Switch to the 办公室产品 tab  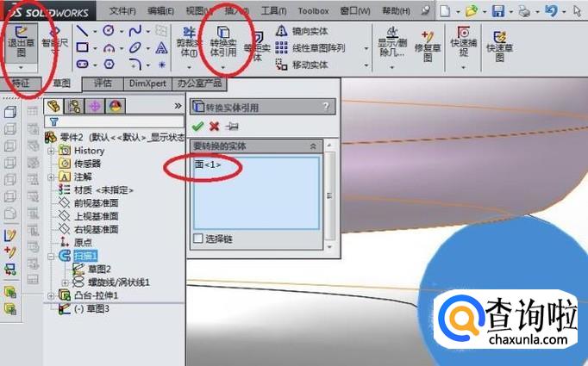199,84
